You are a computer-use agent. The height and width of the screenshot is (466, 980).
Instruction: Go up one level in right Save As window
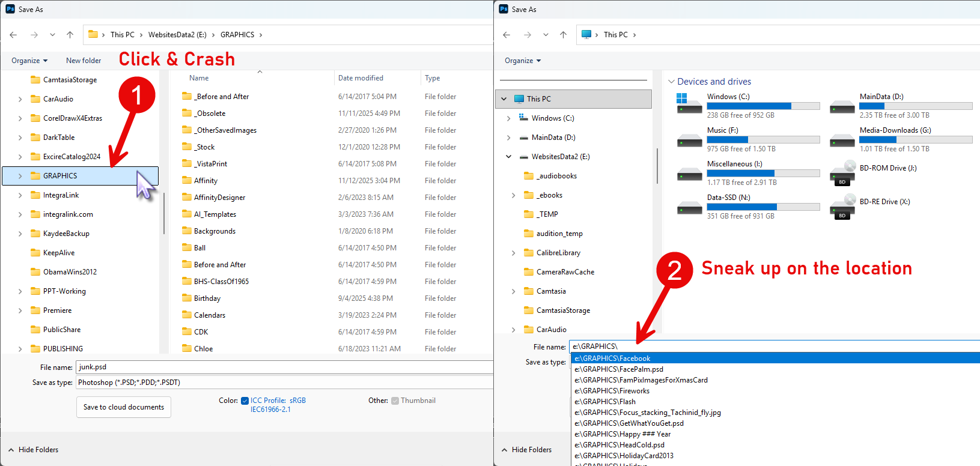pos(563,35)
